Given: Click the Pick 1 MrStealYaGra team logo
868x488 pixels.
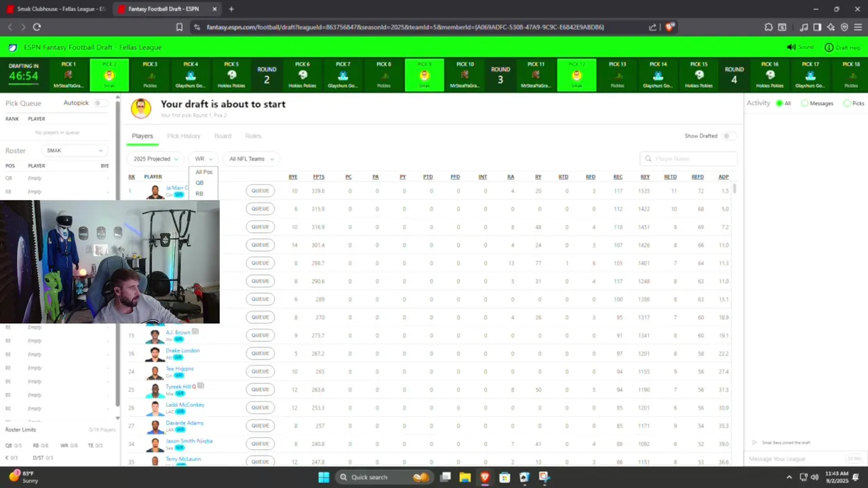Looking at the screenshot, I should tap(68, 75).
